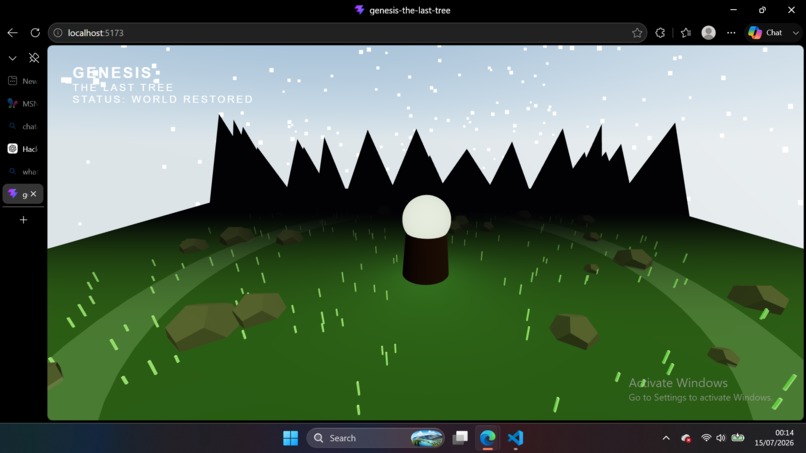
Task: Open Copilot Chat pane
Action: (x=765, y=33)
